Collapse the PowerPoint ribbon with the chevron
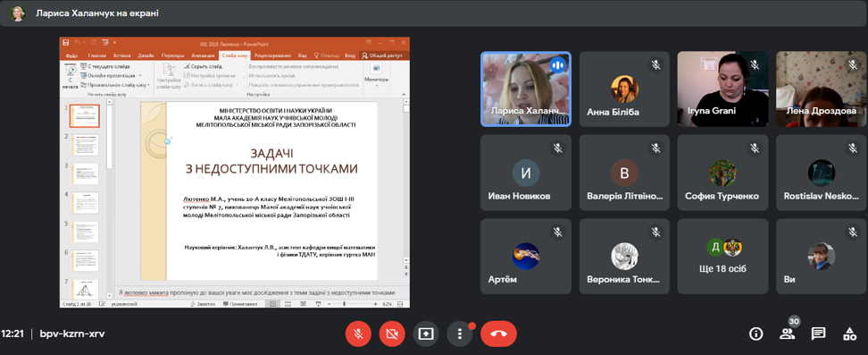Image resolution: width=868 pixels, height=355 pixels. pos(405,95)
